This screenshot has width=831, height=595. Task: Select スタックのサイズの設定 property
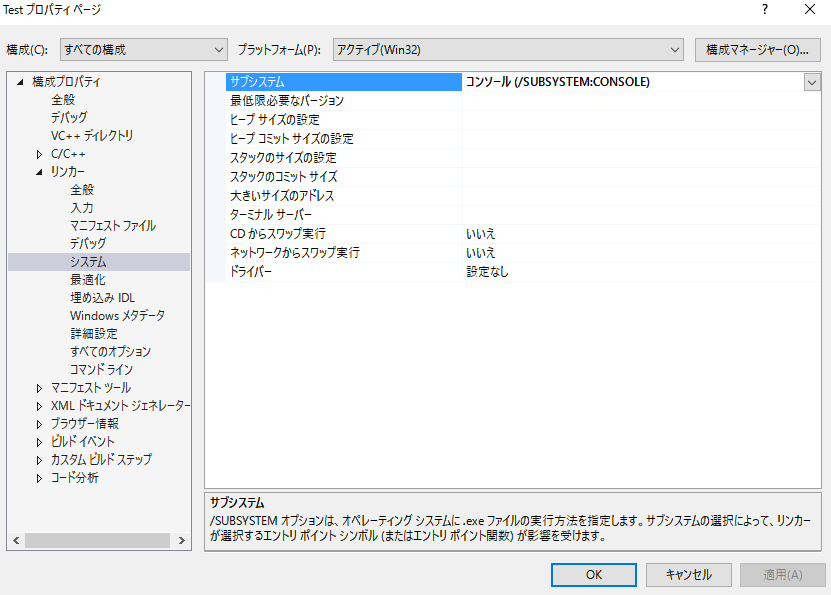tap(344, 158)
